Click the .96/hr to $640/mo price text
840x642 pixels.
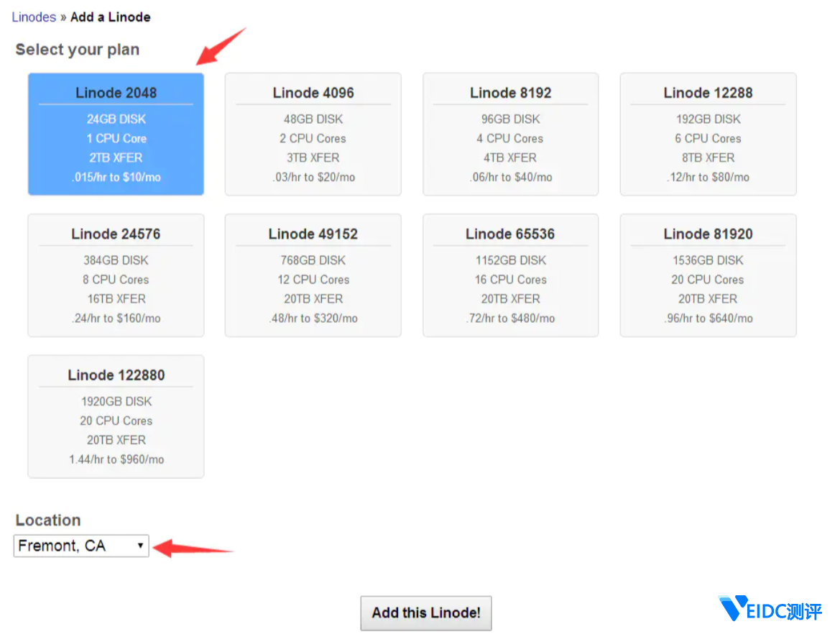coord(709,318)
